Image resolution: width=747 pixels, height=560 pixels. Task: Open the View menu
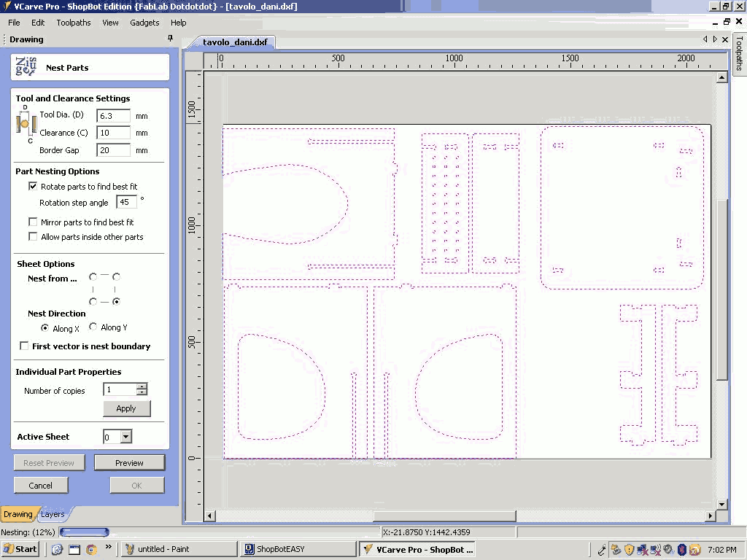coord(110,23)
